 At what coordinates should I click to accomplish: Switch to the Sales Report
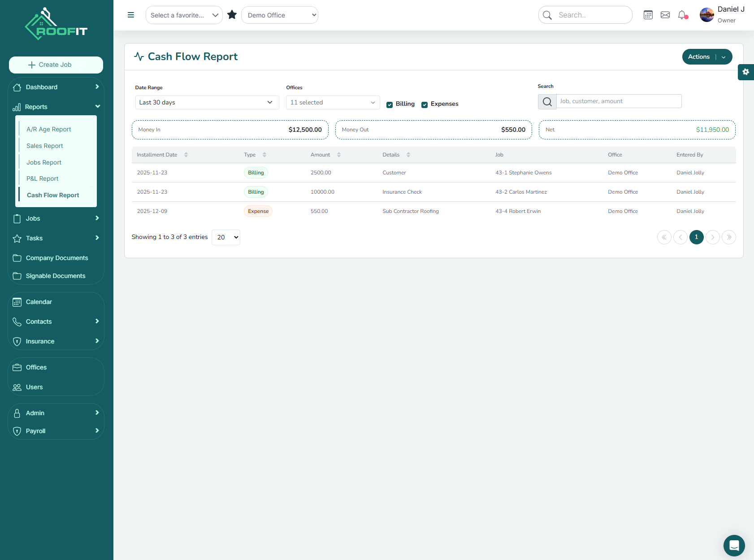(x=44, y=146)
